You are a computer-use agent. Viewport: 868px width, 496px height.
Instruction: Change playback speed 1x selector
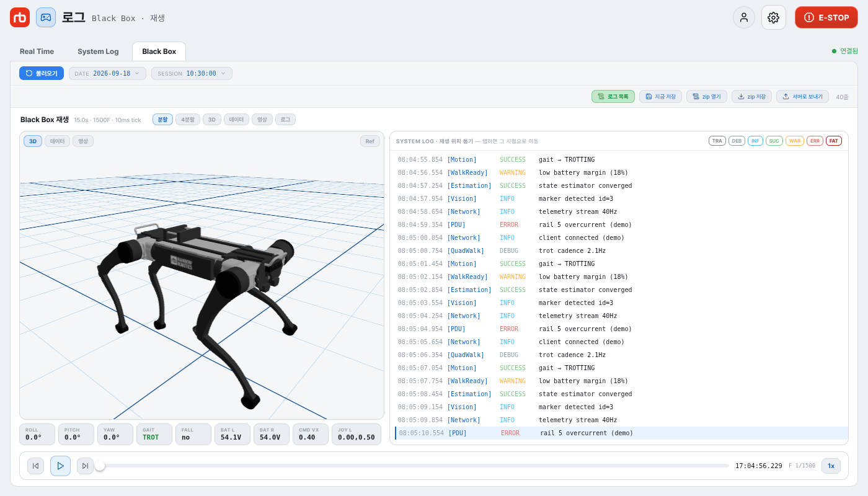[x=831, y=466]
